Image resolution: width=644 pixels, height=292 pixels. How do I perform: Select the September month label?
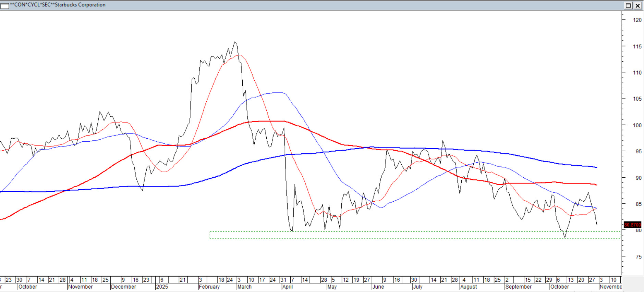518,287
